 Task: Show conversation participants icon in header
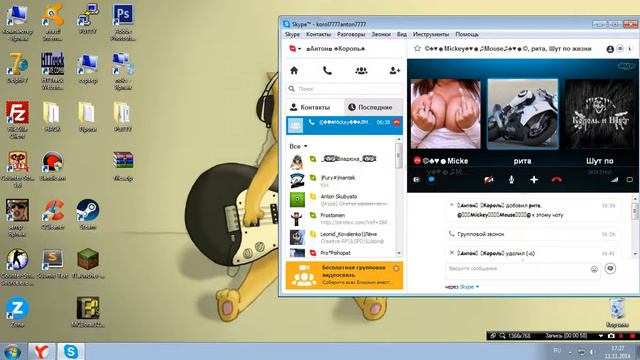pos(610,49)
